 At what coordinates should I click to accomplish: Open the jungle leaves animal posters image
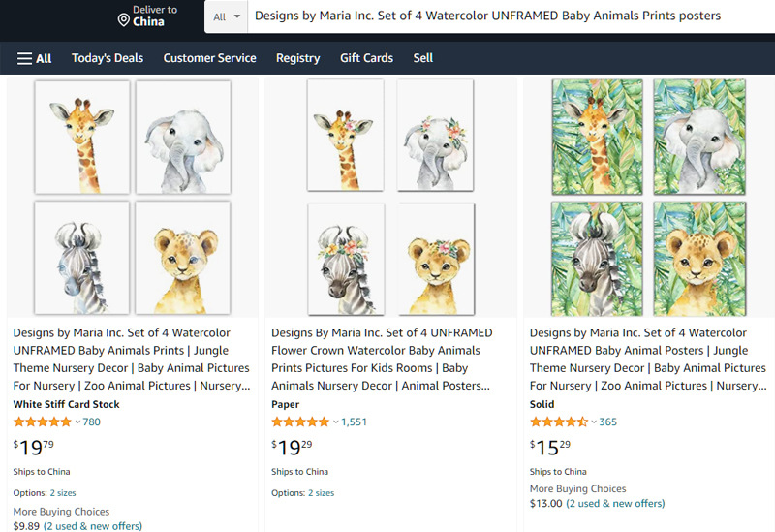pos(649,197)
